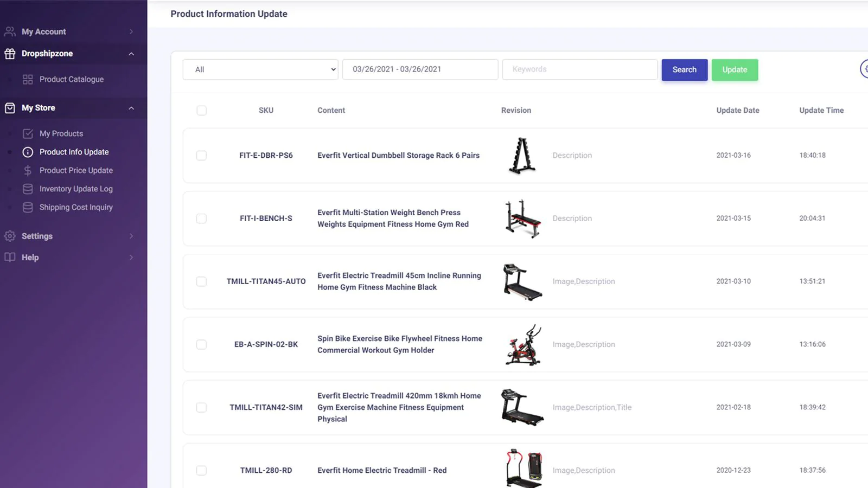The height and width of the screenshot is (488, 868).
Task: Open the Settings gear icon
Action: (x=9, y=236)
